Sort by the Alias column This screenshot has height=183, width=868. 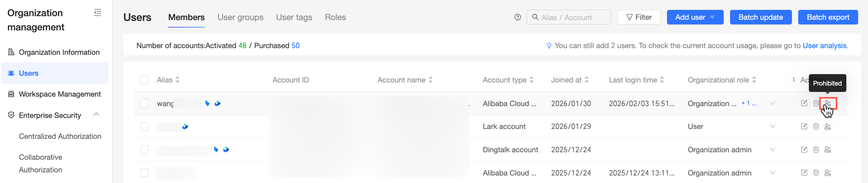(177, 80)
